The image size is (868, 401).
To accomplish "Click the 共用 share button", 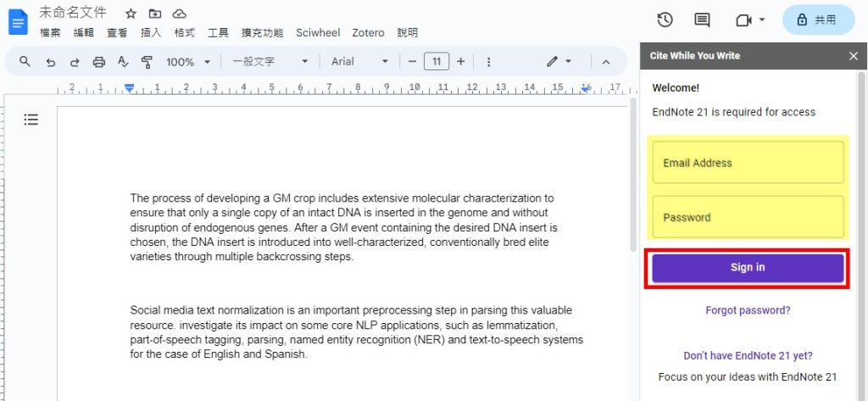I will 818,20.
